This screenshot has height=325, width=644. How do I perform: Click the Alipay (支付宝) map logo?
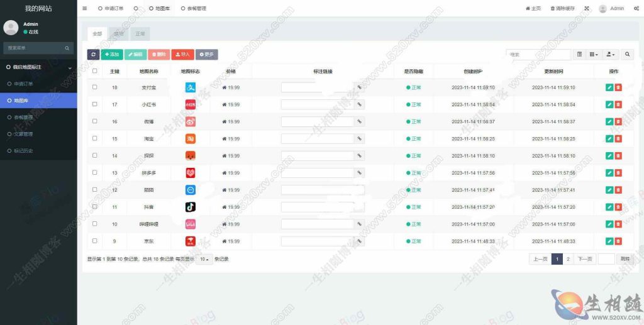pos(190,87)
